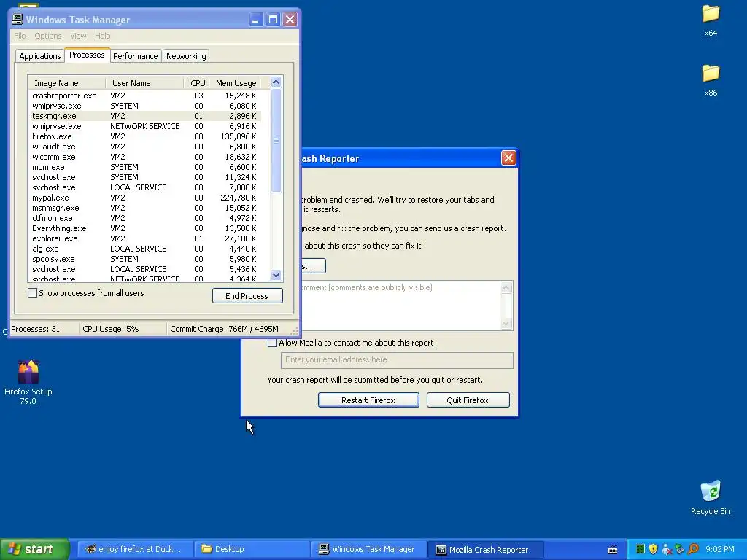Sort processes by Image Name column
The image size is (747, 560).
(66, 83)
